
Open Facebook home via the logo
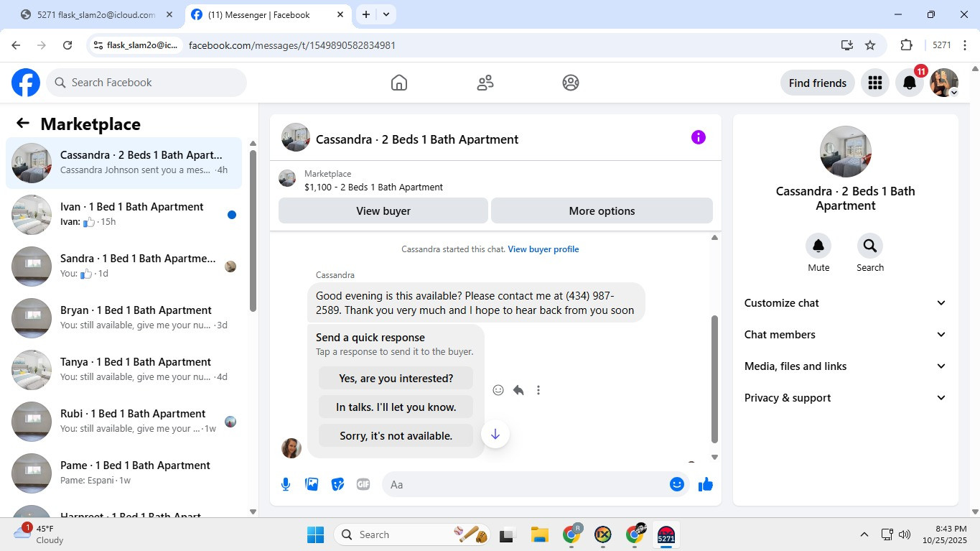pyautogui.click(x=26, y=83)
